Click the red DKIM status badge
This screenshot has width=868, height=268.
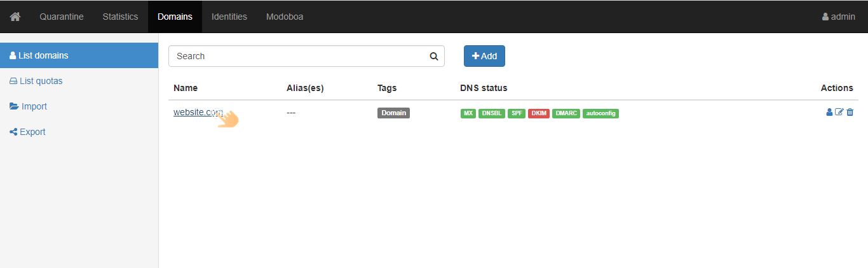pos(538,113)
